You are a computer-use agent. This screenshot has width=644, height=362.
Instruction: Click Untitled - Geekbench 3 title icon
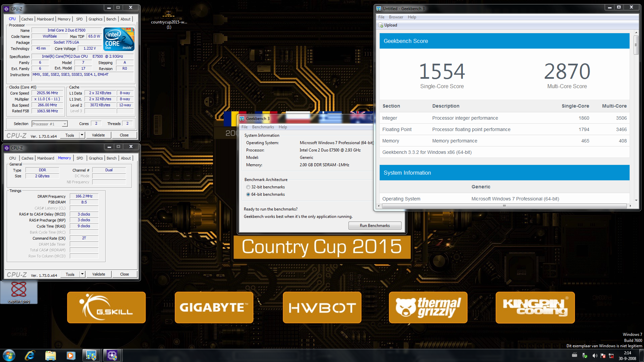pyautogui.click(x=379, y=9)
